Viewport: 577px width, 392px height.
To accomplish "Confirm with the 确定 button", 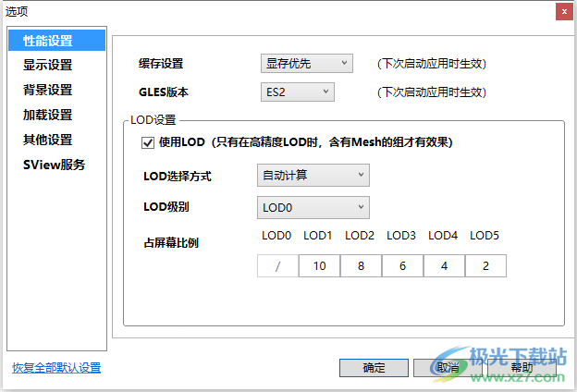I will click(374, 368).
